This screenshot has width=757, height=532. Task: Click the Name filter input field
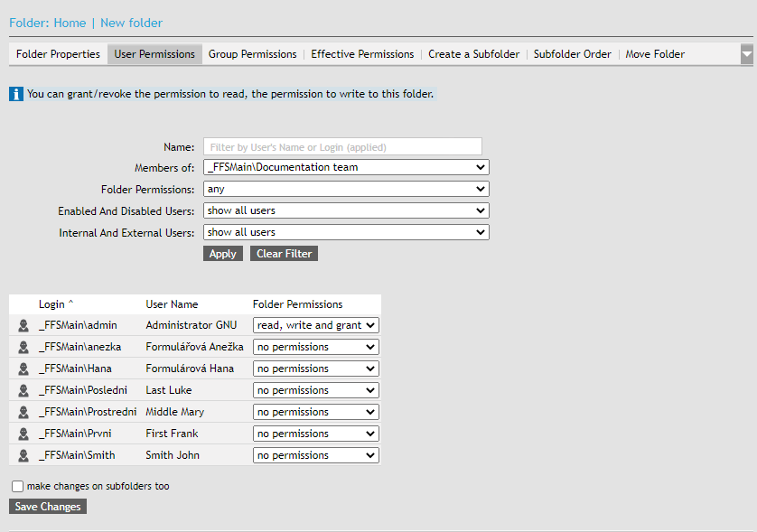[x=342, y=146]
